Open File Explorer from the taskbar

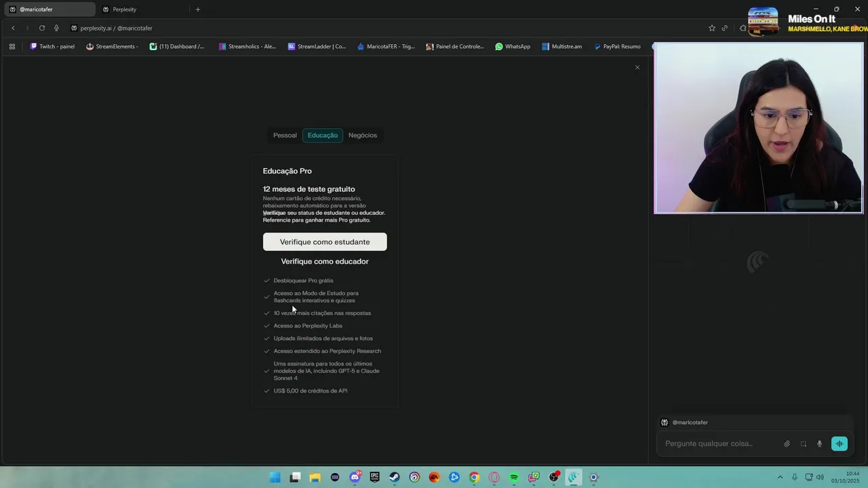[315, 477]
